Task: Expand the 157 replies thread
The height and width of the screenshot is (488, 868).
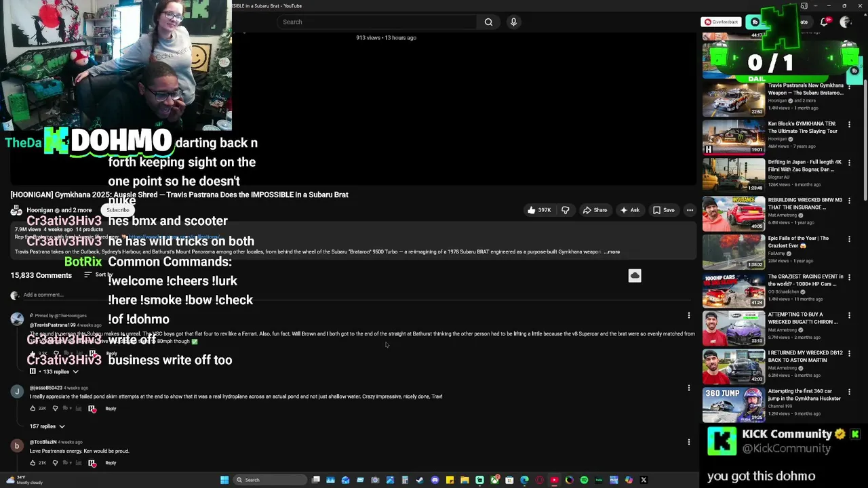Action: (x=47, y=426)
